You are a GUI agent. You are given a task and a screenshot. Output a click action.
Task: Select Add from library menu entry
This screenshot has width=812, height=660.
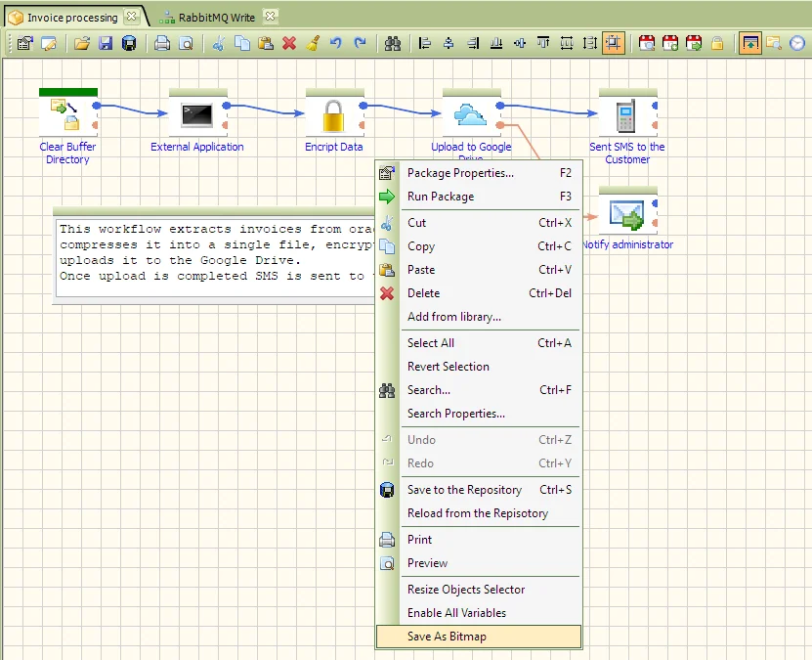tap(479, 317)
